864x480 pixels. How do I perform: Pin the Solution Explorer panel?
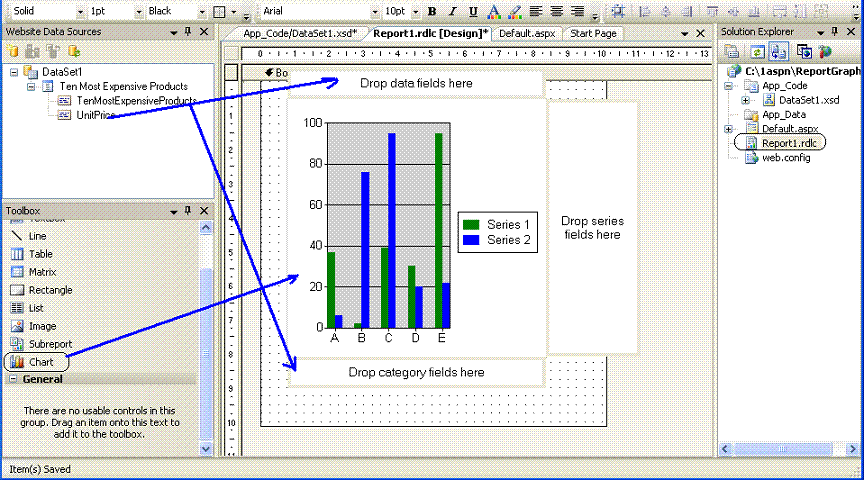(x=835, y=32)
